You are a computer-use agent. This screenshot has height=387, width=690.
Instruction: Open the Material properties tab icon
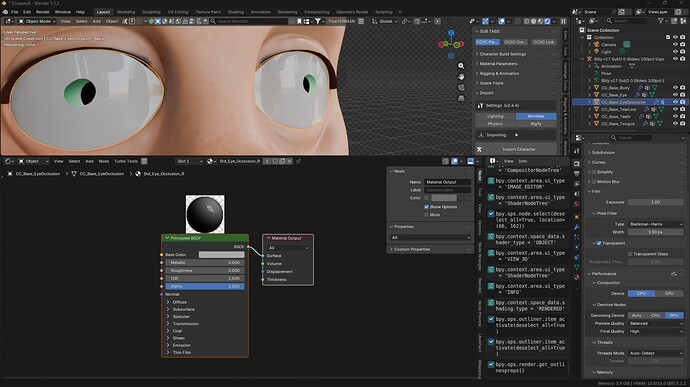(576, 277)
